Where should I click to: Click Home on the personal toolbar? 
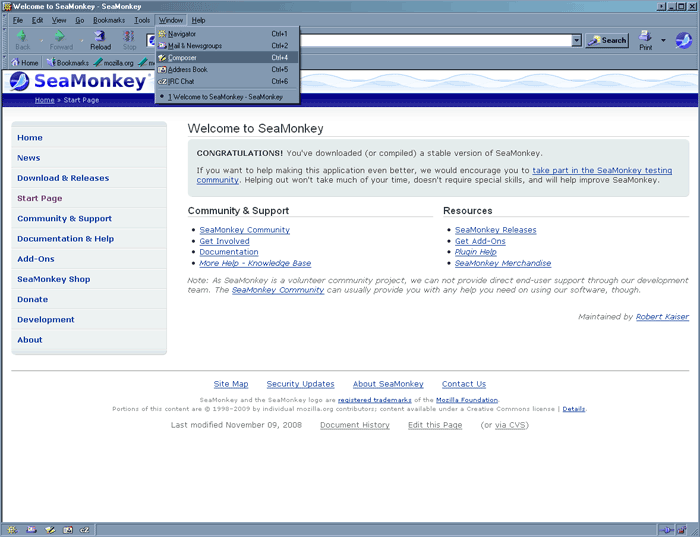click(24, 62)
